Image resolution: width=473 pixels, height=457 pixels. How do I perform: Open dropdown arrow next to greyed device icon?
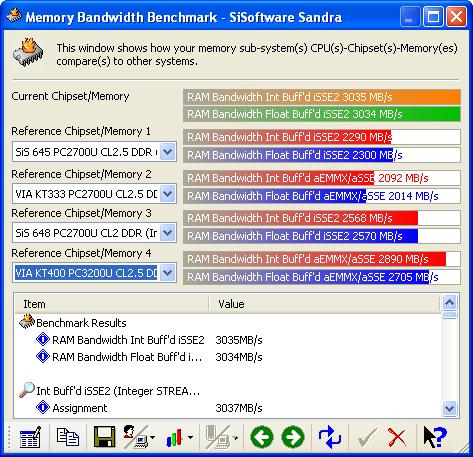(x=235, y=437)
